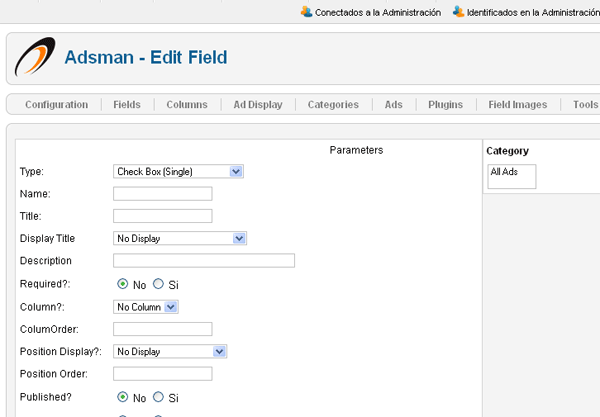This screenshot has width=600, height=417.
Task: Click the Identificados en la Administración users icon
Action: coord(458,12)
